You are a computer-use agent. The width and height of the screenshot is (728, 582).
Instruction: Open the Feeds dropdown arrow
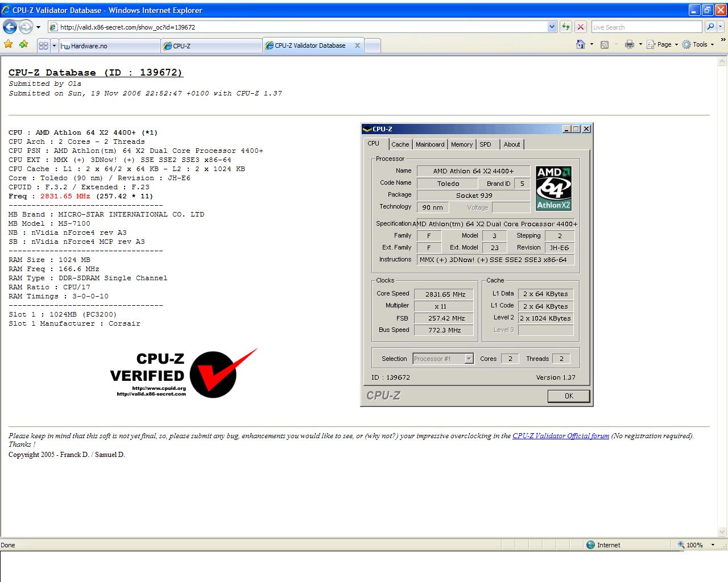coord(616,44)
